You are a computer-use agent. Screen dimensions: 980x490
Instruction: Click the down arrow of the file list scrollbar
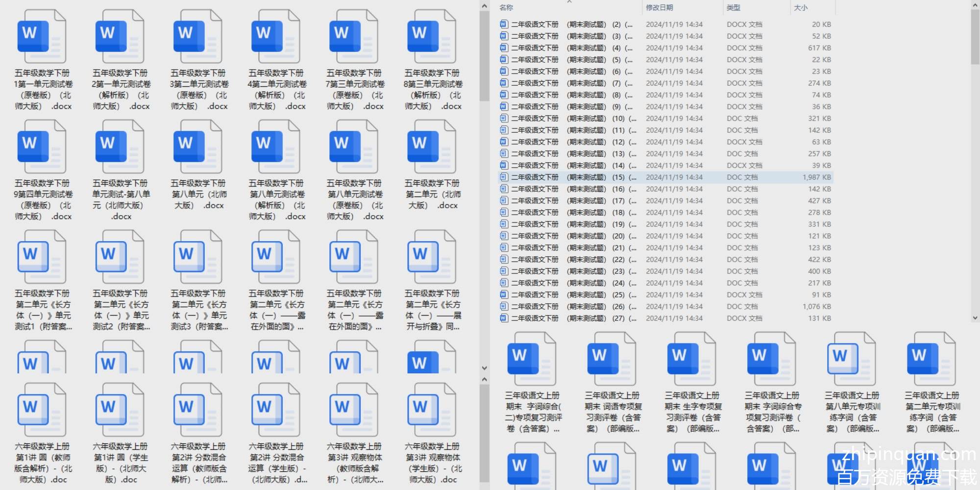975,318
